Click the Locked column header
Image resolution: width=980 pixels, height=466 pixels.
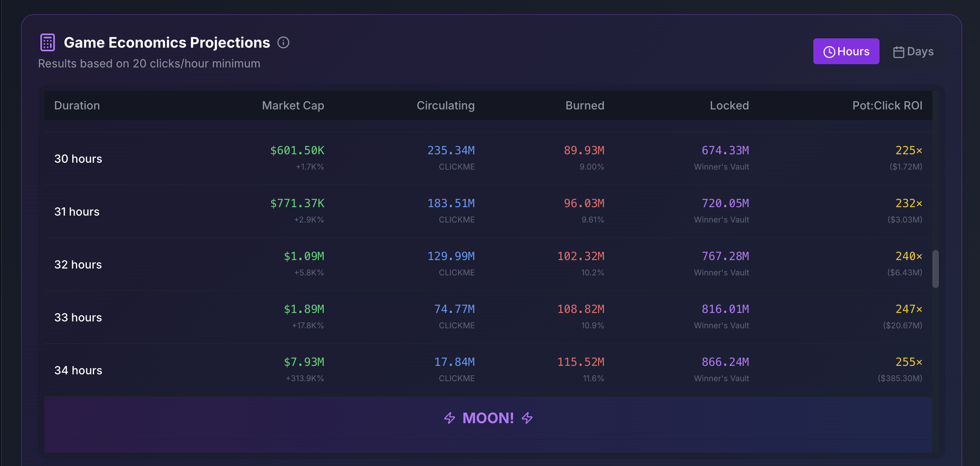point(729,105)
